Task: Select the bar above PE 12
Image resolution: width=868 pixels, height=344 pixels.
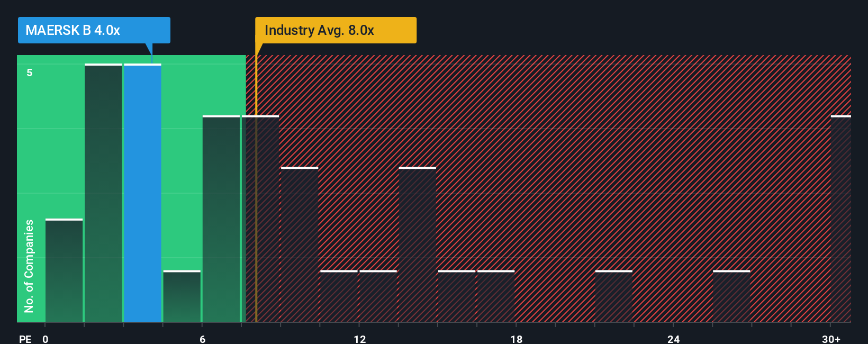Action: tap(378, 296)
